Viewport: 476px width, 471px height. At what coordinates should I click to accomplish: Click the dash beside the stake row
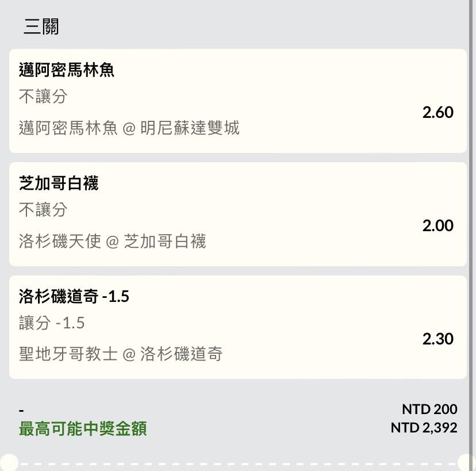[21, 411]
